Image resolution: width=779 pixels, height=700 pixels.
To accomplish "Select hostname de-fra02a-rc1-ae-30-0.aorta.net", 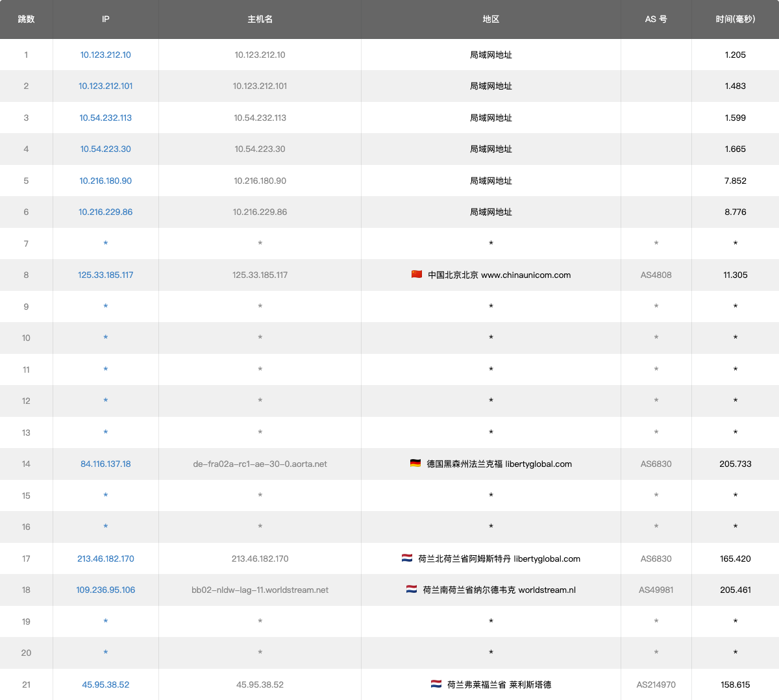I will (x=260, y=464).
